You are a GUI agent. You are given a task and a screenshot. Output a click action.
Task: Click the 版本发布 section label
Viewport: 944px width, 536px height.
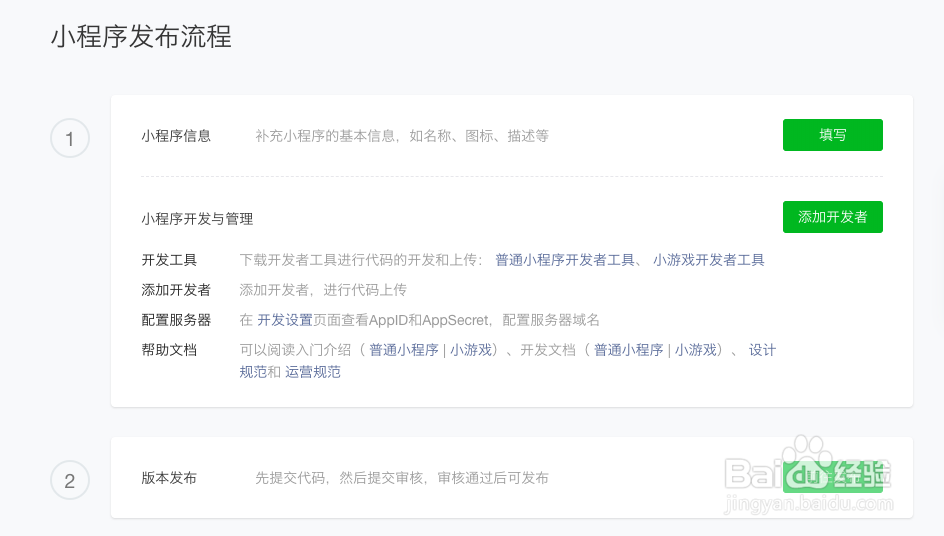pyautogui.click(x=169, y=478)
